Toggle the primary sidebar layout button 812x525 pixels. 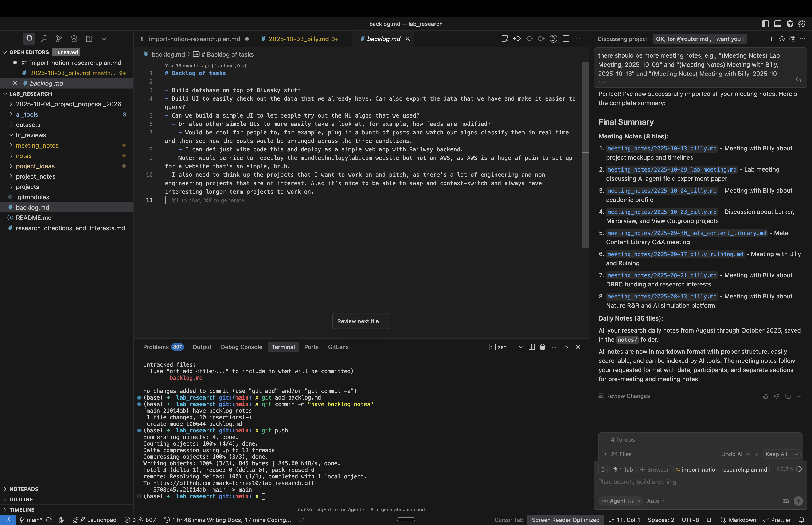(x=765, y=24)
